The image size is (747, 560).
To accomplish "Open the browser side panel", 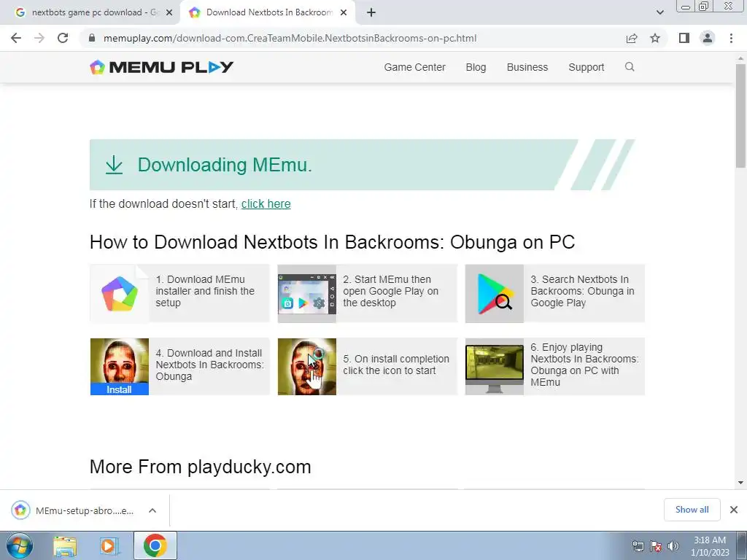I will tap(684, 38).
